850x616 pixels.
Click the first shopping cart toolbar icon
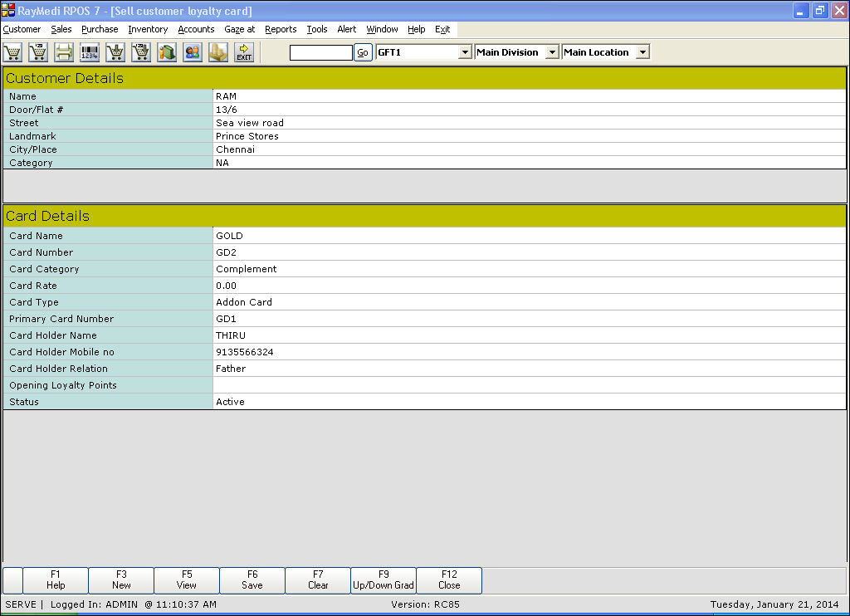(12, 52)
